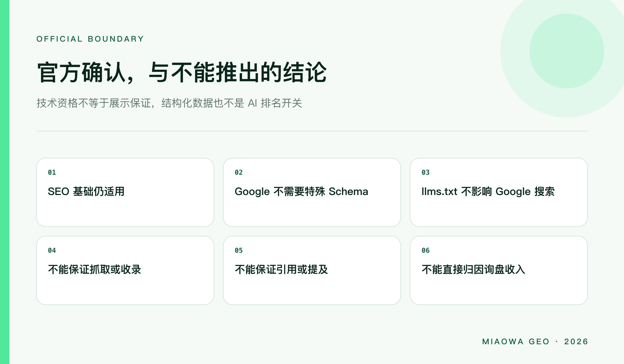This screenshot has width=624, height=364.
Task: Click the number label '05'
Action: [239, 250]
